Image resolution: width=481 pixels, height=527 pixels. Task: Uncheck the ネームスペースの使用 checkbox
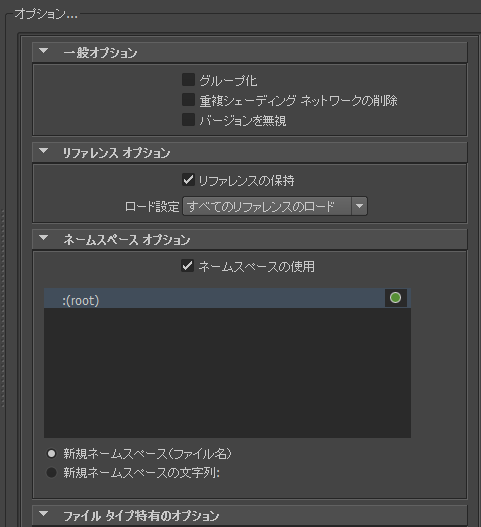188,266
